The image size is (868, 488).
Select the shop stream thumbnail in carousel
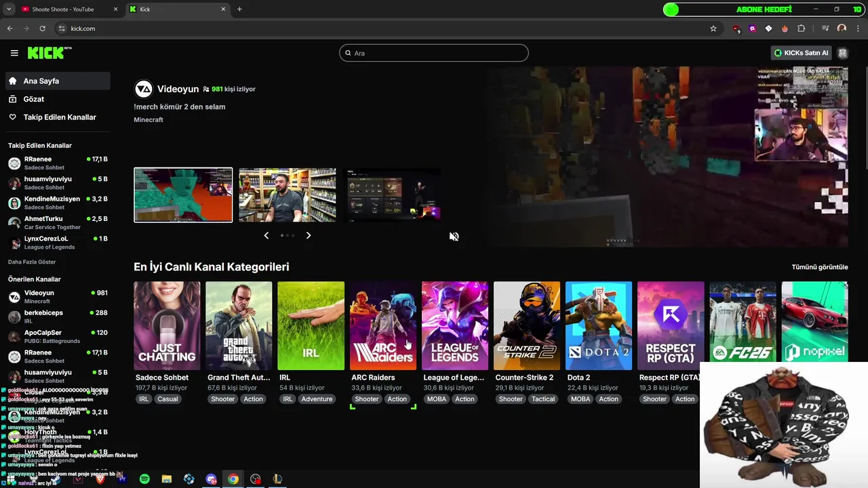(288, 195)
